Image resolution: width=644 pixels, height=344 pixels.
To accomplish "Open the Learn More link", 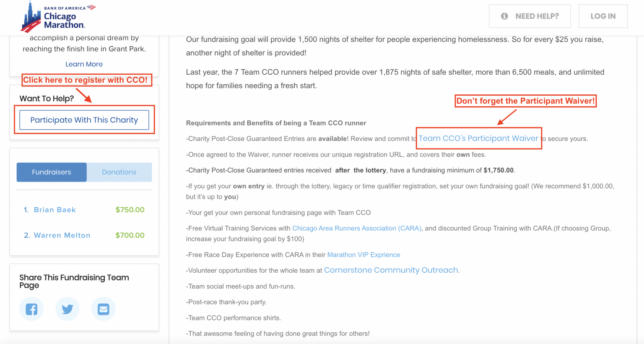I will [84, 64].
